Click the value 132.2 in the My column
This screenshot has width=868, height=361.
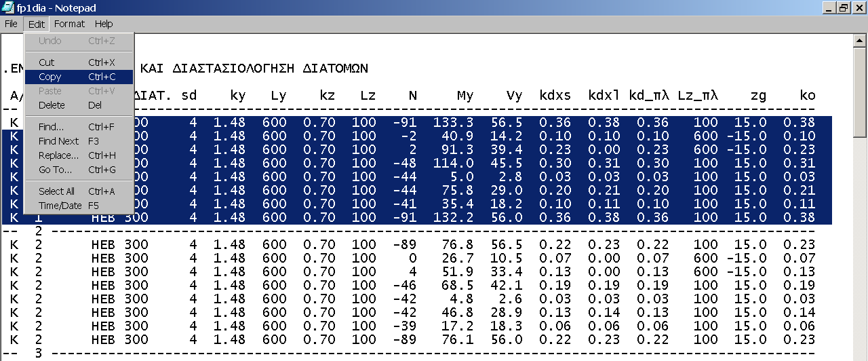[453, 218]
